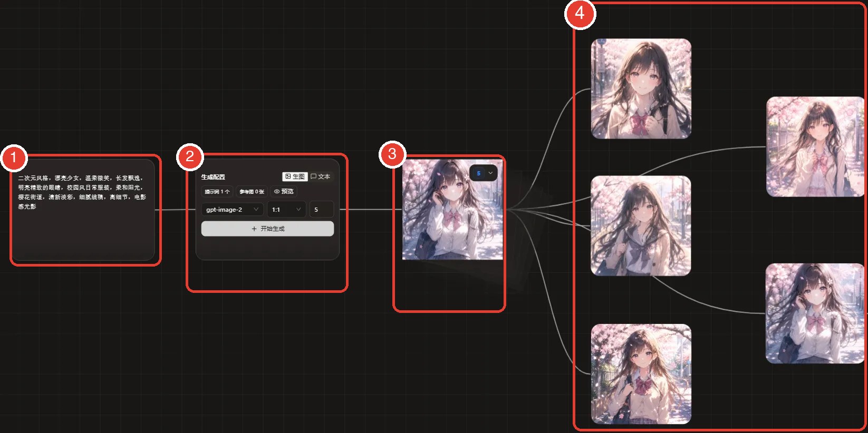The image size is (868, 433).
Task: Select the top-left generated girl thumbnail
Action: click(641, 88)
